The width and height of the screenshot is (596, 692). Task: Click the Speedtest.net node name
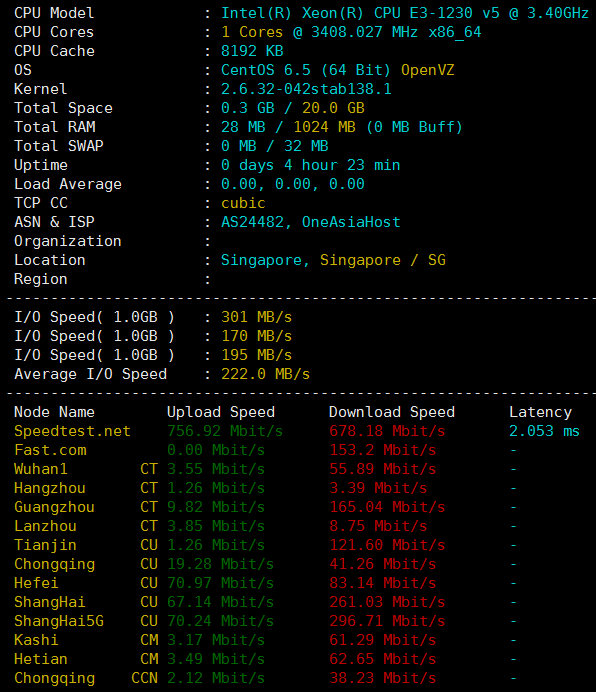click(72, 431)
